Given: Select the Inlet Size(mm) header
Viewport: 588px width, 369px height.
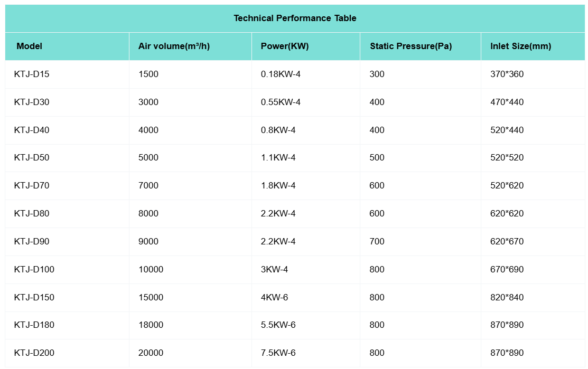Looking at the screenshot, I should 520,46.
